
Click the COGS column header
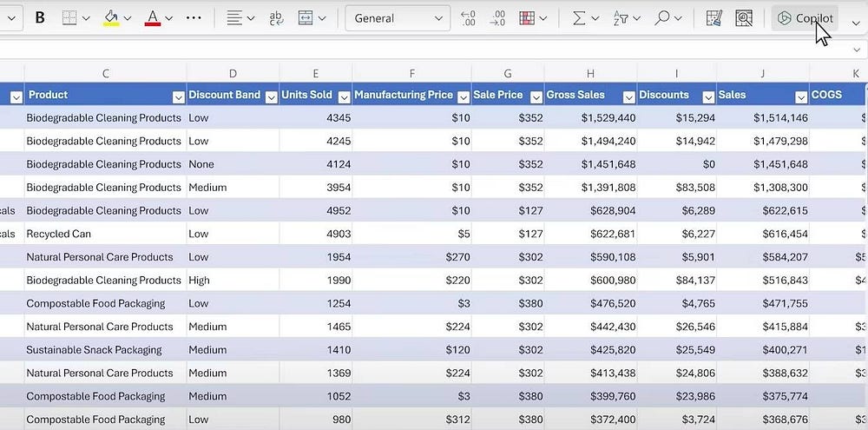click(838, 95)
